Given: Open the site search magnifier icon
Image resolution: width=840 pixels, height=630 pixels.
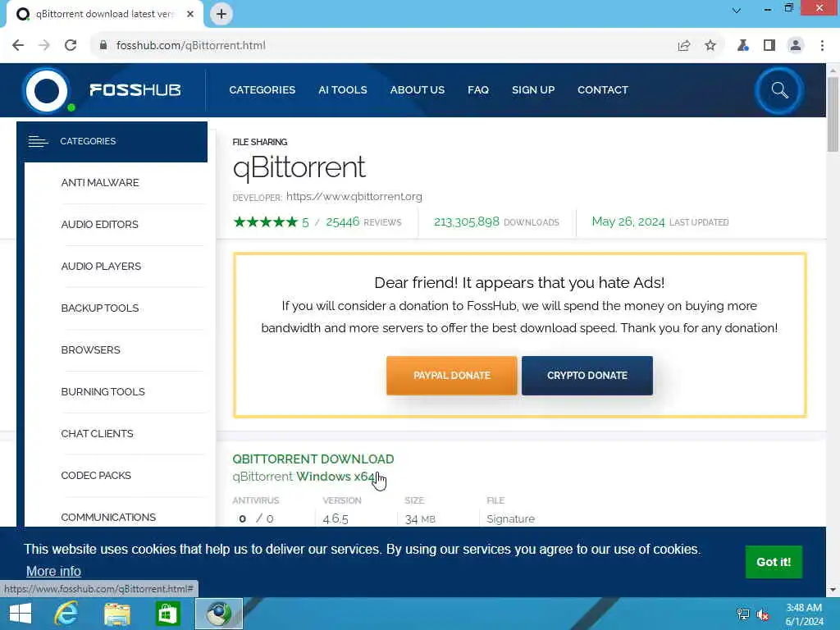Looking at the screenshot, I should tap(779, 90).
